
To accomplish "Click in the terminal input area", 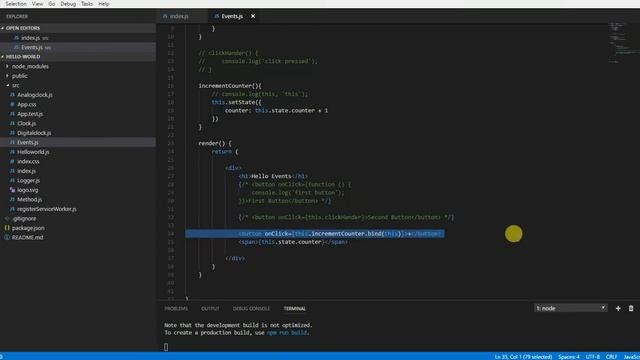I will click(166, 347).
